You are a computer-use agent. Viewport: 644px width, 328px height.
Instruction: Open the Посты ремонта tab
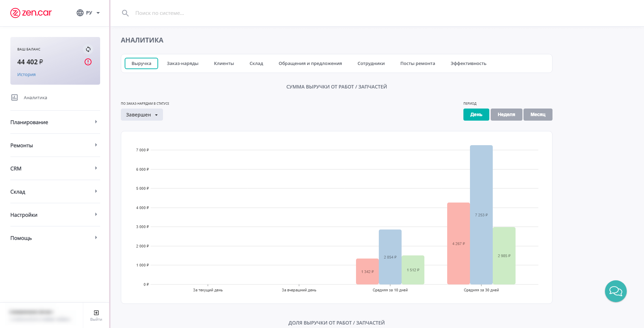[x=417, y=63]
